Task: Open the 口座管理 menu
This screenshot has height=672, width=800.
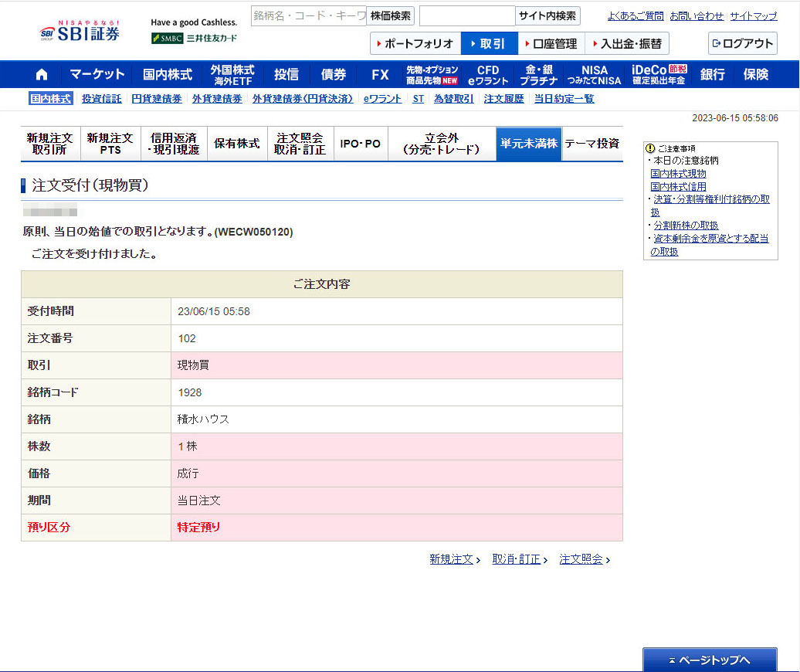Action: [551, 43]
